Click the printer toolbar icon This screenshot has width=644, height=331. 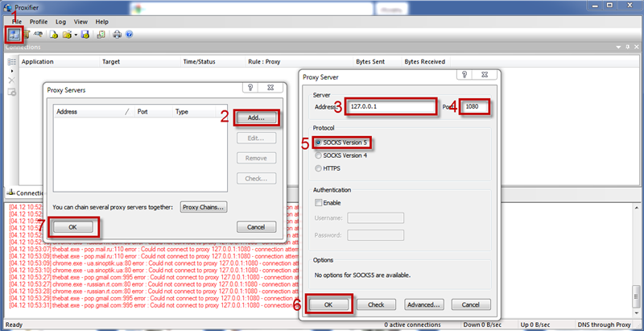pyautogui.click(x=117, y=35)
